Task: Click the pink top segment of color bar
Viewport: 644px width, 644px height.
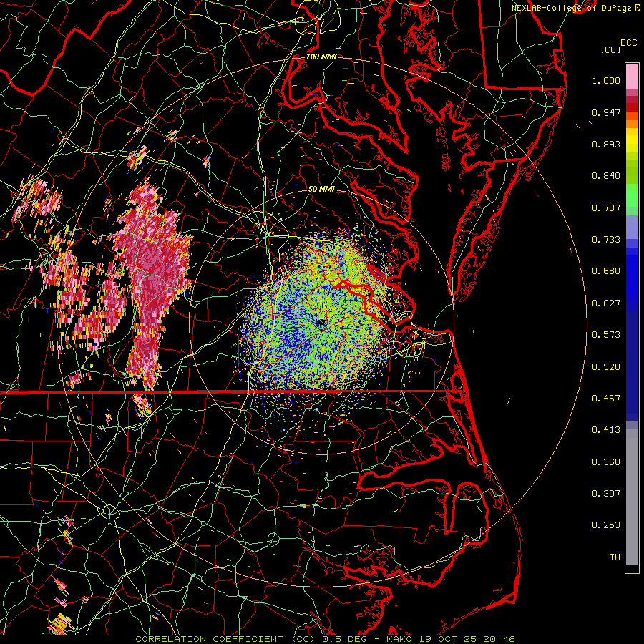Action: (632, 76)
